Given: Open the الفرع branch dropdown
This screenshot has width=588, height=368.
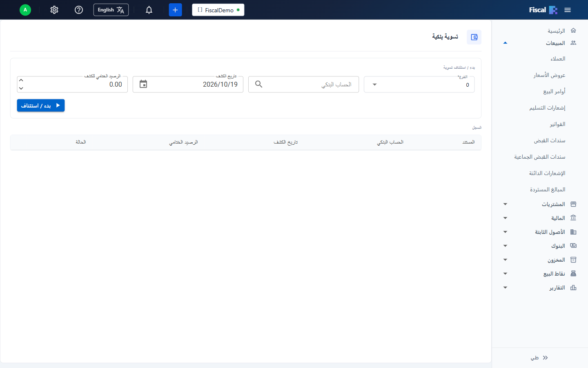Looking at the screenshot, I should click(x=419, y=85).
